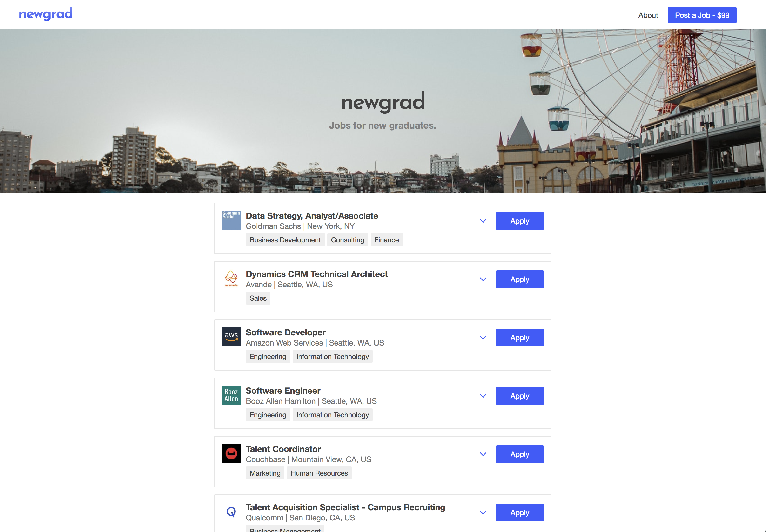This screenshot has height=532, width=766.
Task: Click the large newgrad hero heading
Action: (x=383, y=102)
